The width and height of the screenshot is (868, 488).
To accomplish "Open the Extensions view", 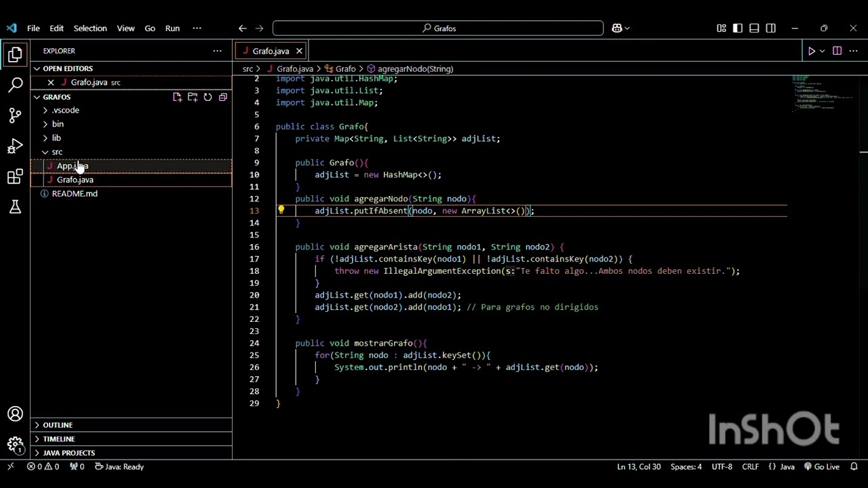I will 15,177.
